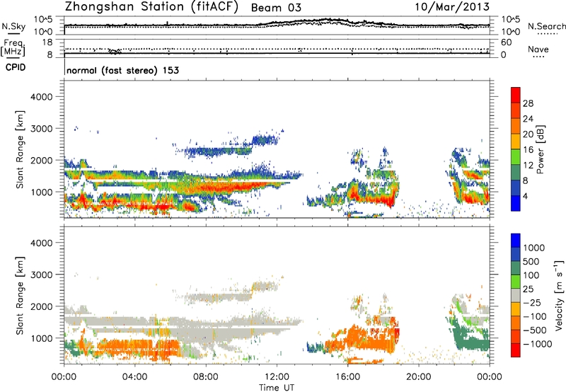Click Velocity colorbar label '500'
566x392 pixels.
click(x=531, y=262)
